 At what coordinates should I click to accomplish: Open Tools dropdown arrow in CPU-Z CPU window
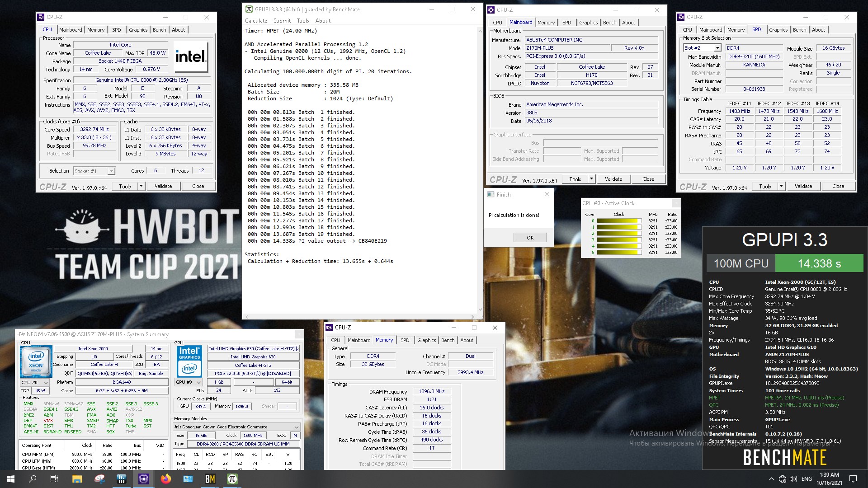point(141,186)
